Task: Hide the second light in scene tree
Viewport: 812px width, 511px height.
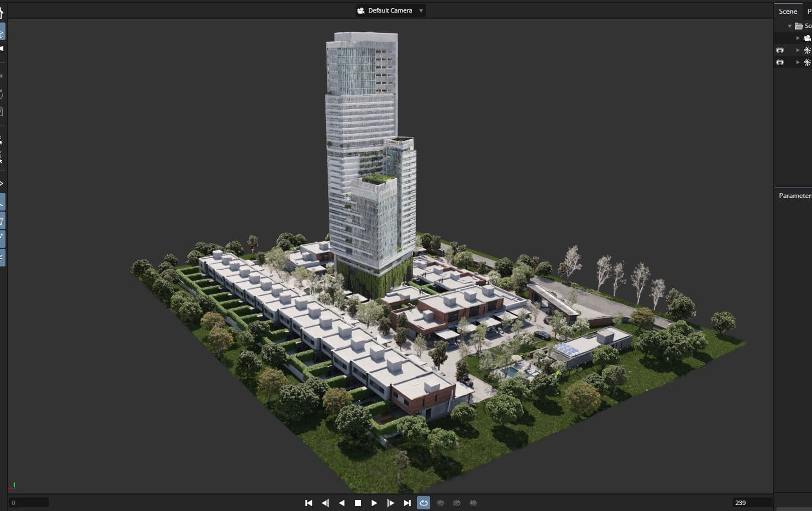Action: click(780, 63)
